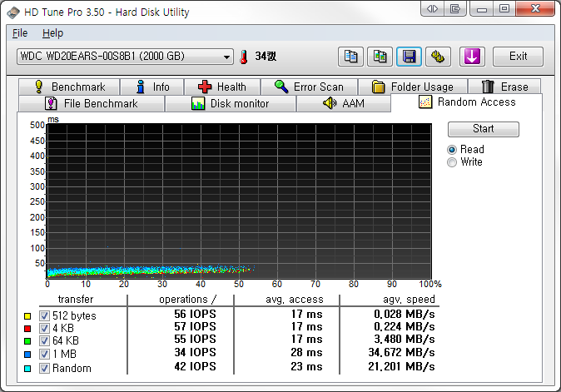
Task: Open the Health tab
Action: point(222,87)
